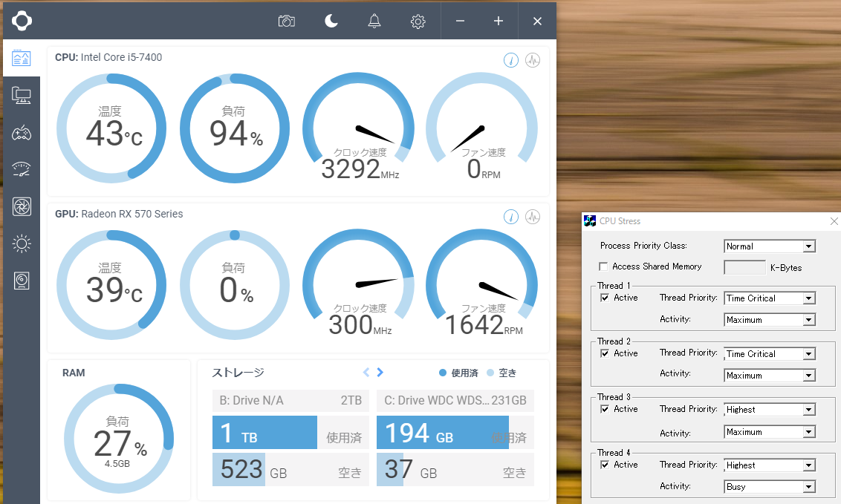Viewport: 841px width, 504px height.
Task: Click the C: Drive WDC WDS header
Action: 455,401
